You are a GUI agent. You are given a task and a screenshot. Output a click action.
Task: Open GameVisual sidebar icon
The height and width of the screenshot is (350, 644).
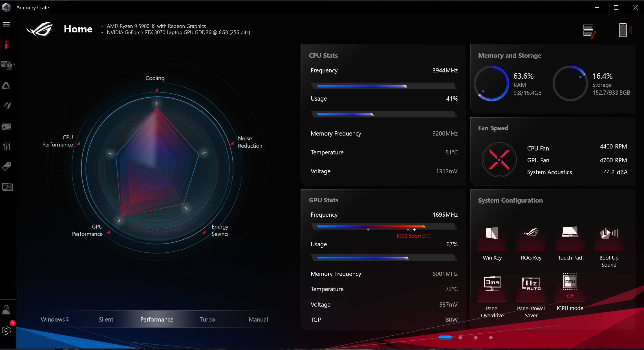[x=7, y=106]
